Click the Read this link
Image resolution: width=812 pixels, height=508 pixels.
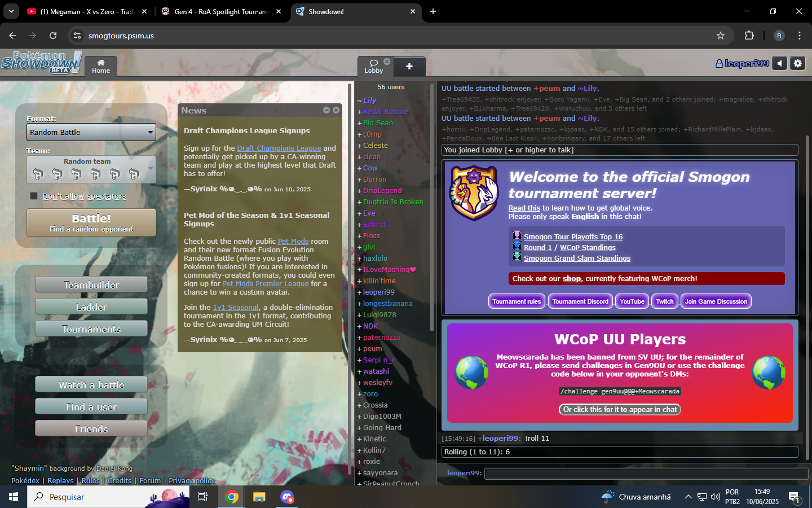point(524,208)
